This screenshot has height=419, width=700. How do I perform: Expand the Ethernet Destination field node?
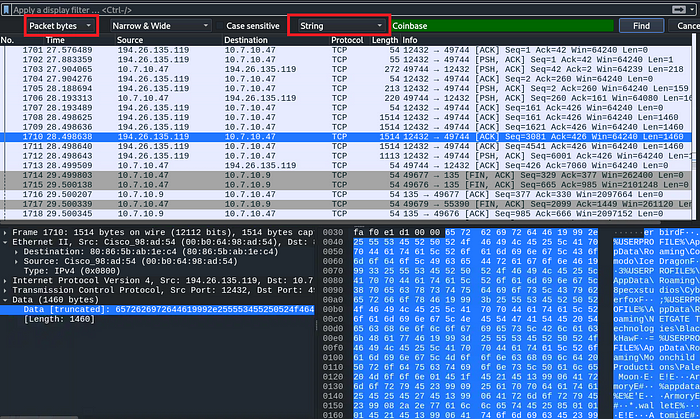[x=16, y=252]
